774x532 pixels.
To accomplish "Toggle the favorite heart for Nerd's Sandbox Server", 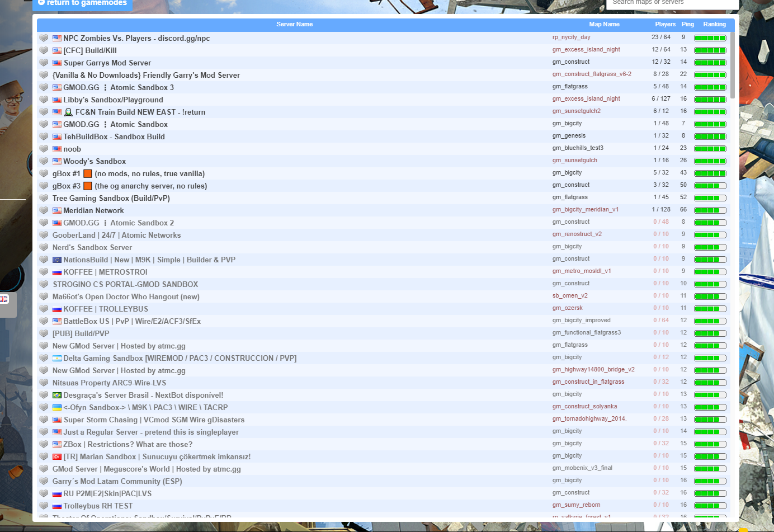I will [44, 247].
